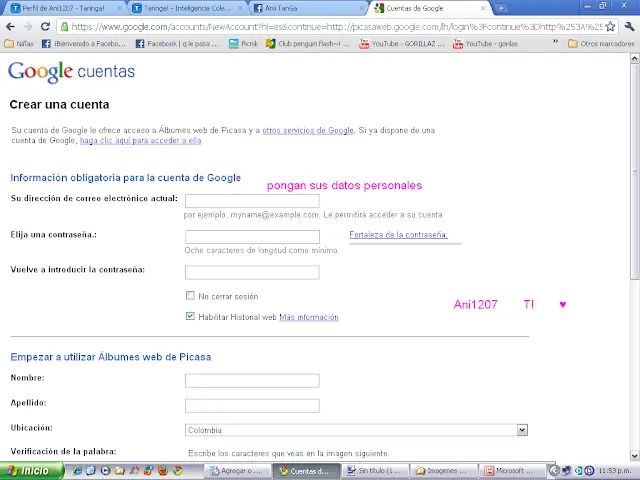The image size is (640, 480).
Task: Open the Fortaleza de la contraseña link
Action: [x=398, y=234]
